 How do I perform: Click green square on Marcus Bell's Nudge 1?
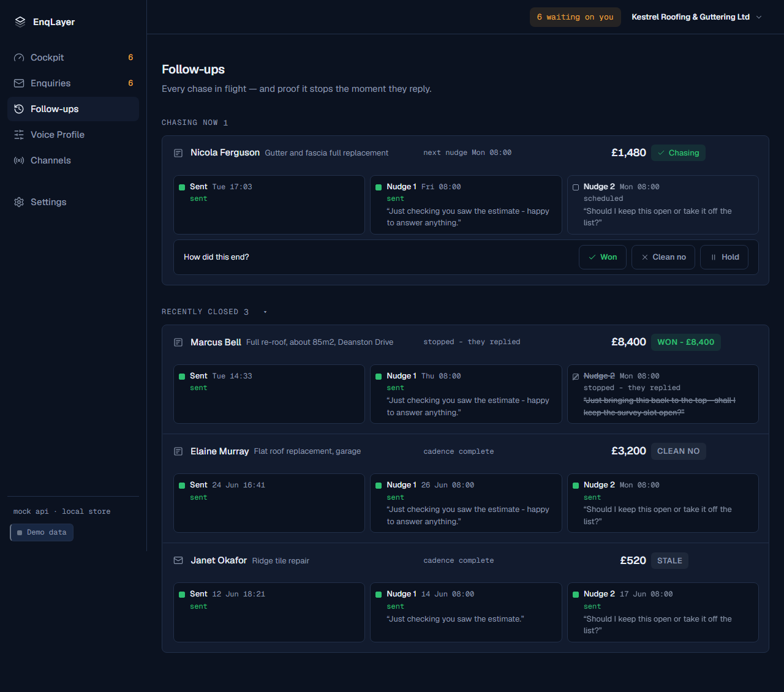click(x=379, y=377)
